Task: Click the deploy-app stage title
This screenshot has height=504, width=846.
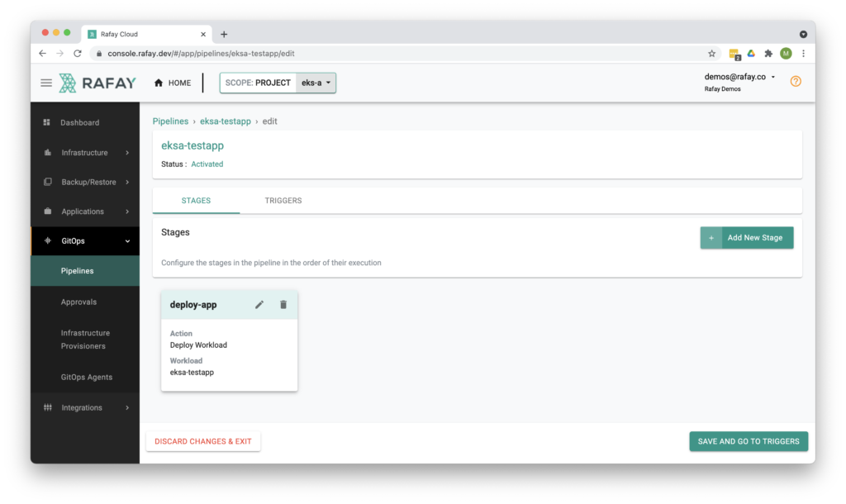Action: tap(193, 305)
